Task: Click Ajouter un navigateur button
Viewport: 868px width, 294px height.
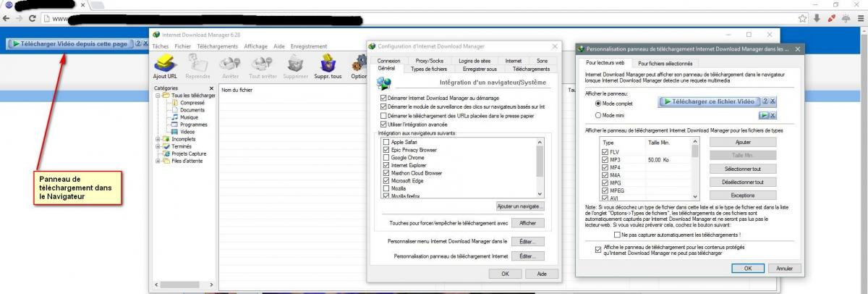Action: tap(521, 206)
